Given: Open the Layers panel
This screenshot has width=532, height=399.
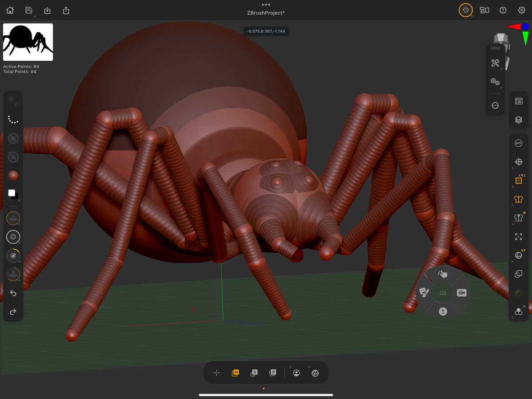Looking at the screenshot, I should [518, 119].
